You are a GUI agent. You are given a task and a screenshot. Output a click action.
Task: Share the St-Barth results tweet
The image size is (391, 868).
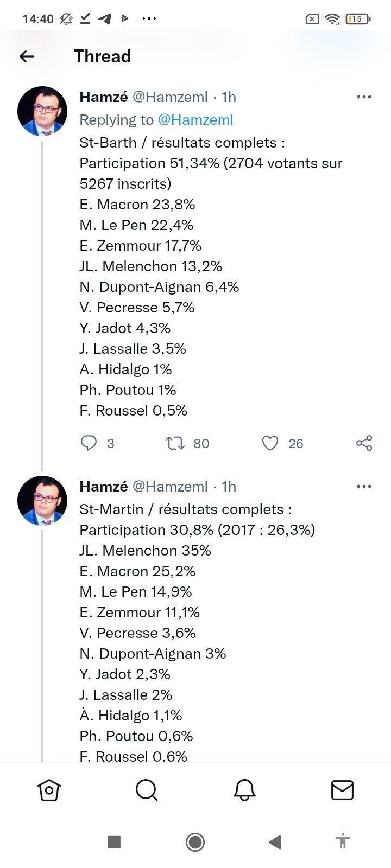pos(364,443)
